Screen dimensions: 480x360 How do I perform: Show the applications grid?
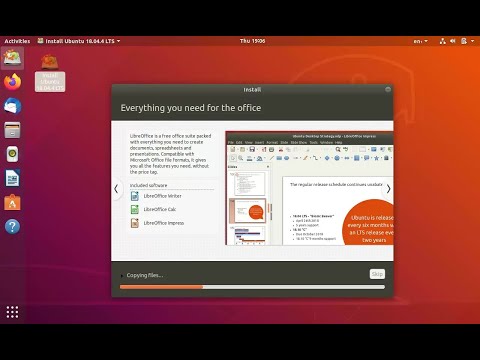click(x=12, y=312)
